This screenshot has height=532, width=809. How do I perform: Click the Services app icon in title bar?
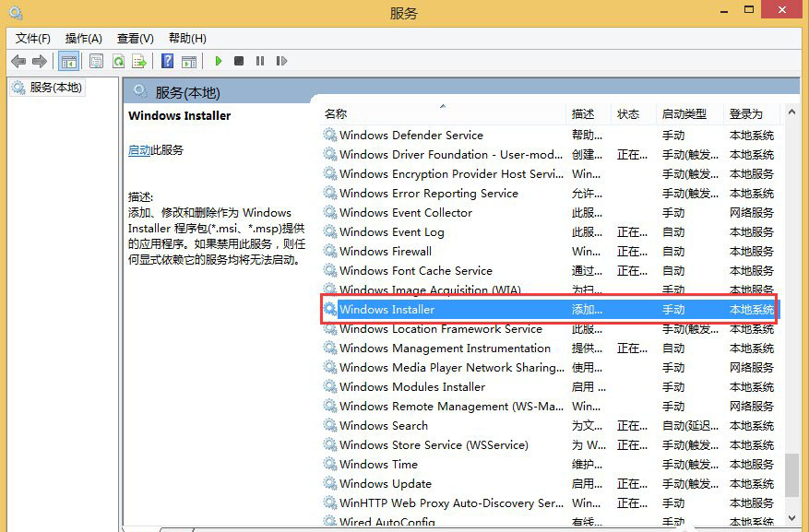[16, 12]
